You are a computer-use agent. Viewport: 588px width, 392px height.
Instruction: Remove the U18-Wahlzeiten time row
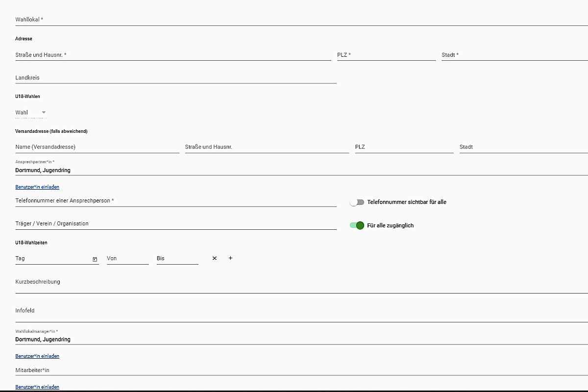[214, 258]
